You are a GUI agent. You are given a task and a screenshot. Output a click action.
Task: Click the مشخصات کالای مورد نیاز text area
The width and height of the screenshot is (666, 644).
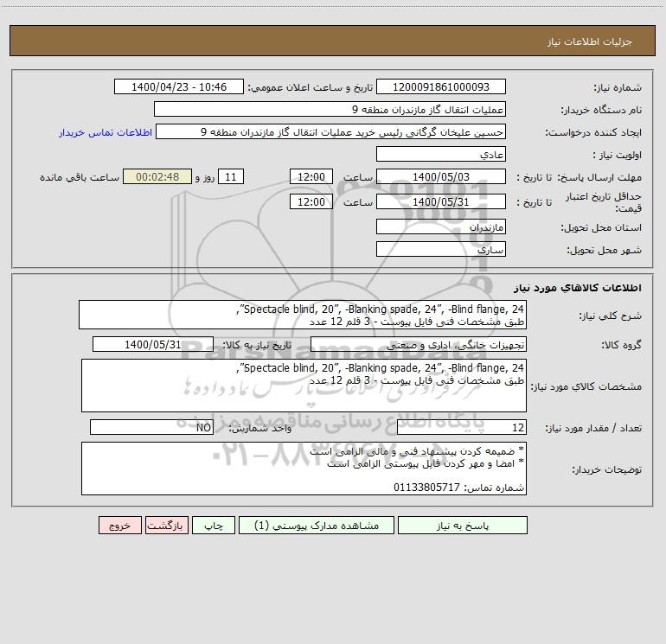(x=304, y=386)
